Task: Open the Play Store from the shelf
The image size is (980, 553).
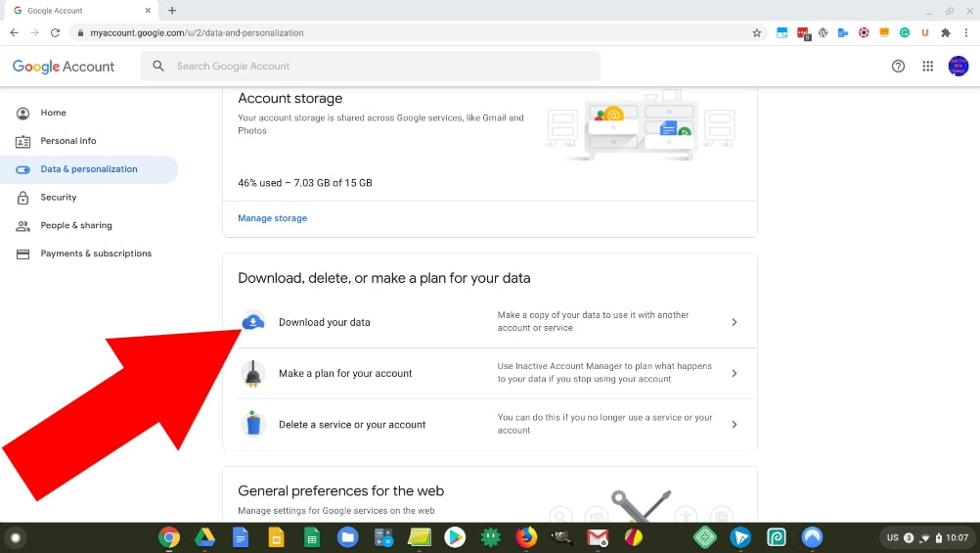Action: [455, 536]
